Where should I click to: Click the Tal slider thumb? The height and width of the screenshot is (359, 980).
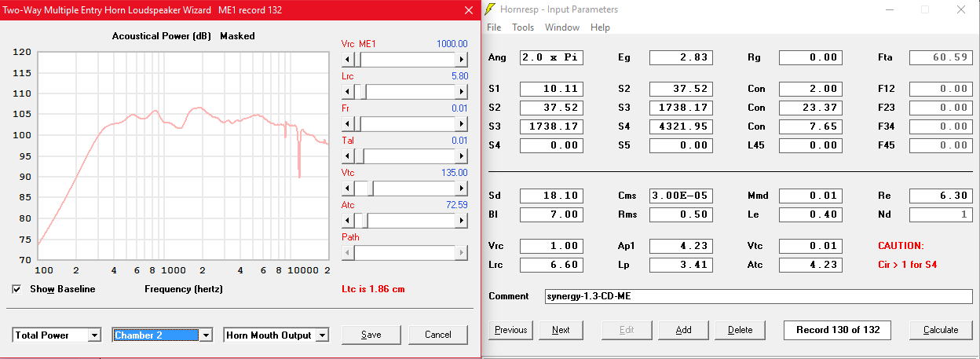pos(360,156)
